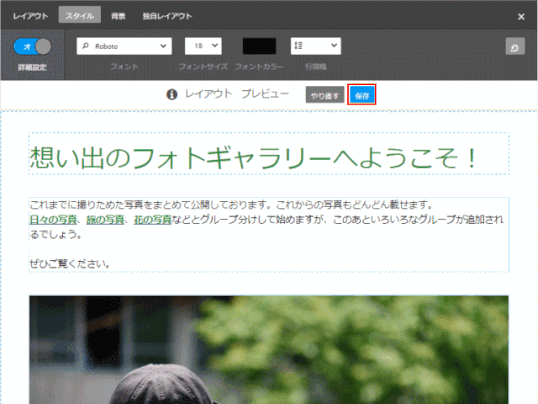Follow the 日々の写真 link
The width and height of the screenshot is (538, 404).
53,219
